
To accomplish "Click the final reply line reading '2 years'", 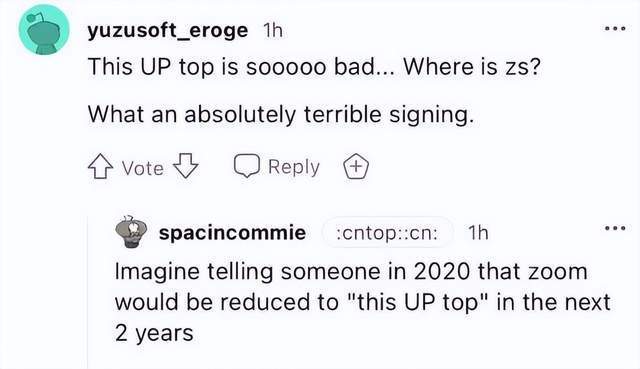I will tap(154, 333).
